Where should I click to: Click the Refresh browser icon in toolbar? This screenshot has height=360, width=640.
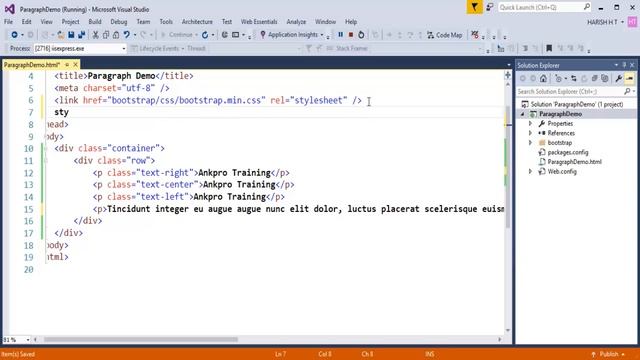[x=205, y=35]
